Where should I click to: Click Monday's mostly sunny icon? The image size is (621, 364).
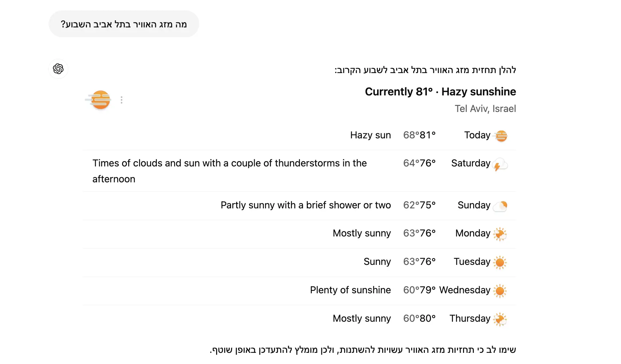click(x=500, y=234)
